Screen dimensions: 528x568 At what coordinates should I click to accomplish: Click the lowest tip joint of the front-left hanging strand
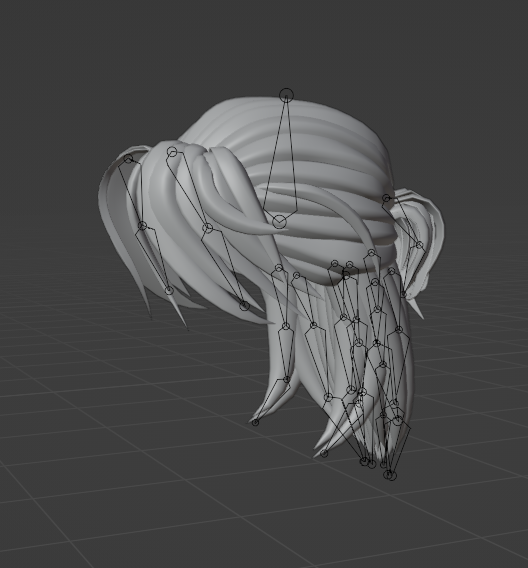(255, 422)
